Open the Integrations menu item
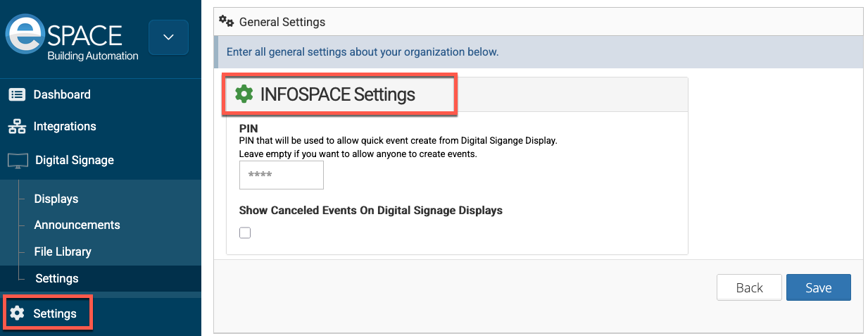 [65, 127]
